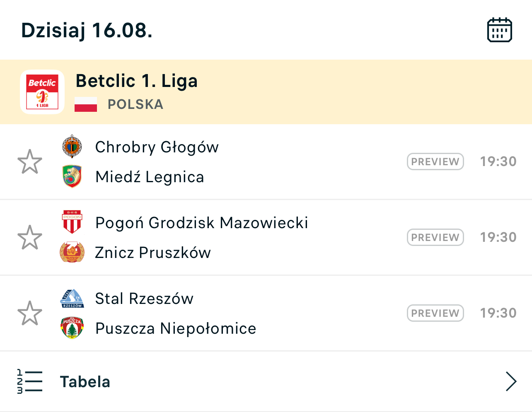Click the Betclic 1. Liga logo
The width and height of the screenshot is (532, 412).
pyautogui.click(x=42, y=92)
